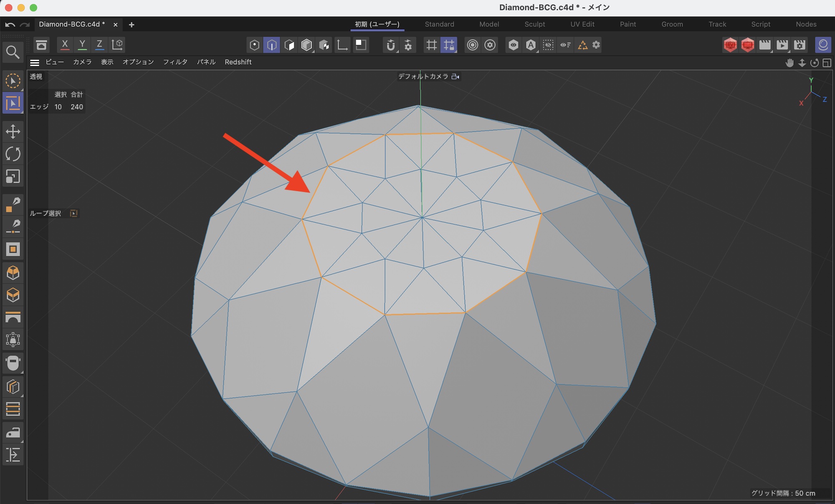Switch to the Sculpt layout tab

(534, 24)
